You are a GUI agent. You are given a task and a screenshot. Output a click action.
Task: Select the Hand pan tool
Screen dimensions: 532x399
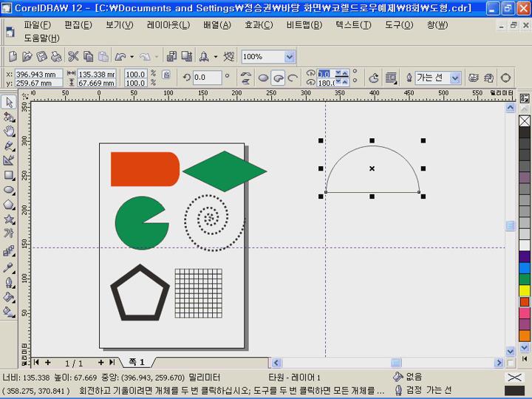pos(9,131)
